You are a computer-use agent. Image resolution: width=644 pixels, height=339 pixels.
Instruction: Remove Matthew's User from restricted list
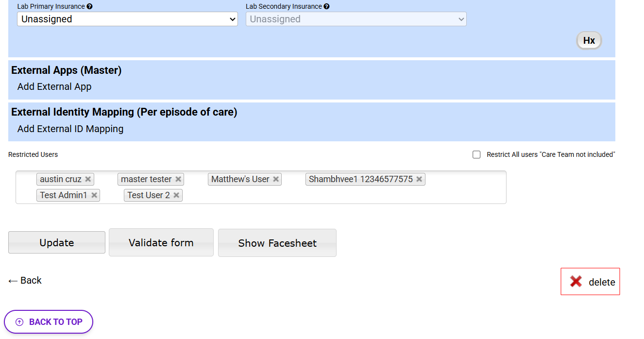pos(276,179)
